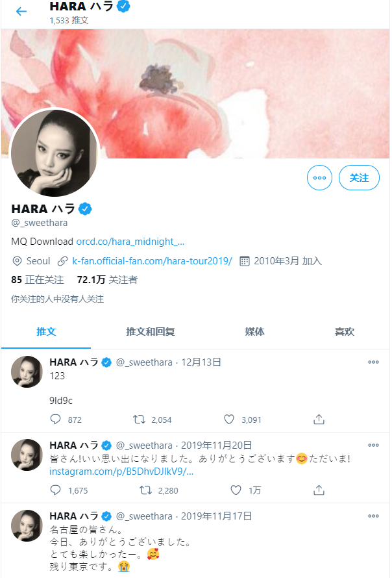Viewport: 392px width, 578px height.
Task: View the large profile picture
Action: pos(55,153)
